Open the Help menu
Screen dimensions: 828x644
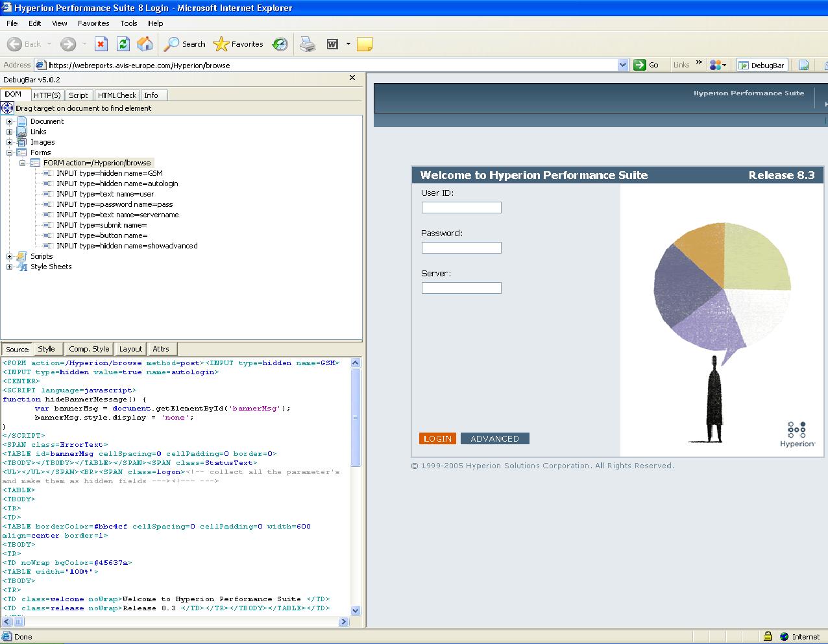click(155, 23)
